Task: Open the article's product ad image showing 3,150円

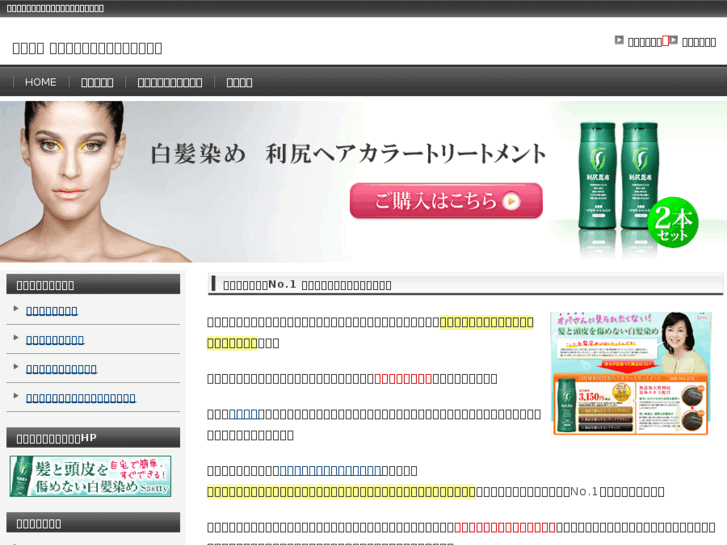Action: (631, 373)
